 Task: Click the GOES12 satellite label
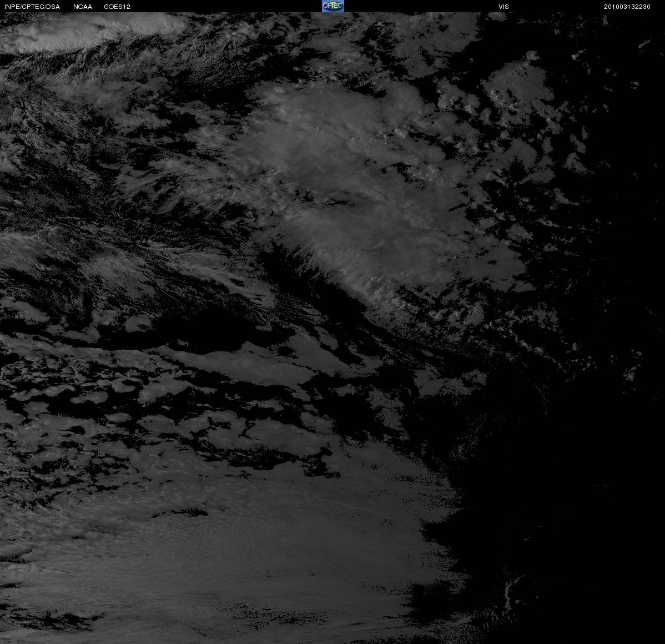pos(117,7)
